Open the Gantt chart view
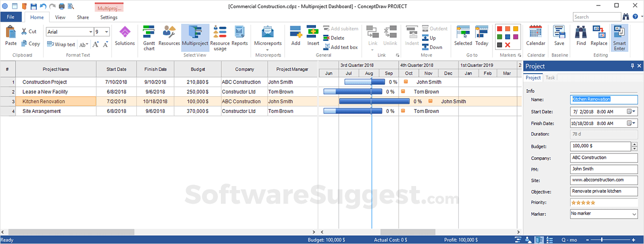This screenshot has height=244, width=644. (149, 38)
